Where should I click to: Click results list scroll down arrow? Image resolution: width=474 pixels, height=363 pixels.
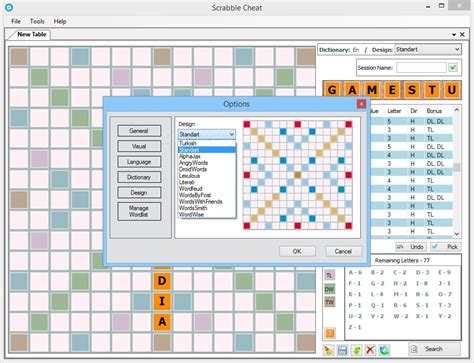point(457,234)
